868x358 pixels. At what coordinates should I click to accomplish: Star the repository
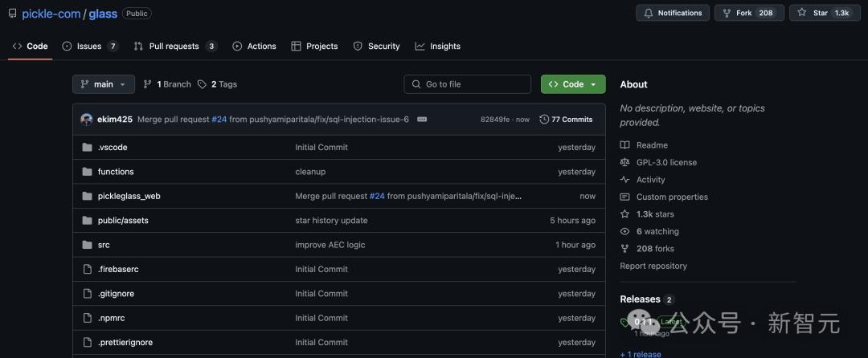tap(825, 13)
